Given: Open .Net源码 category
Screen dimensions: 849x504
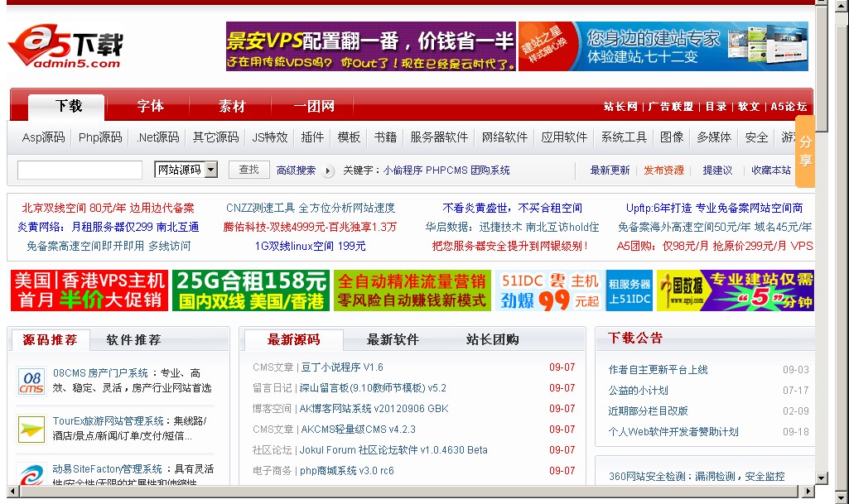Looking at the screenshot, I should tap(157, 137).
